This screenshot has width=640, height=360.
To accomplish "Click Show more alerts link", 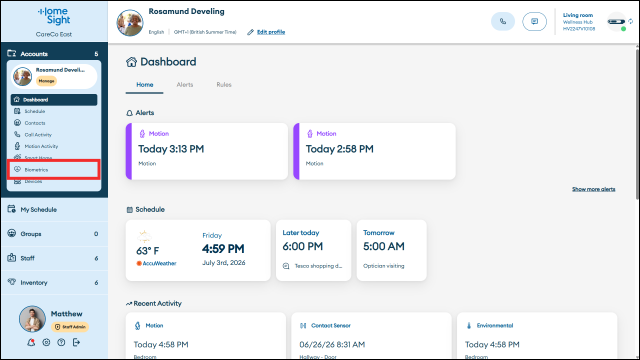I will [x=593, y=189].
